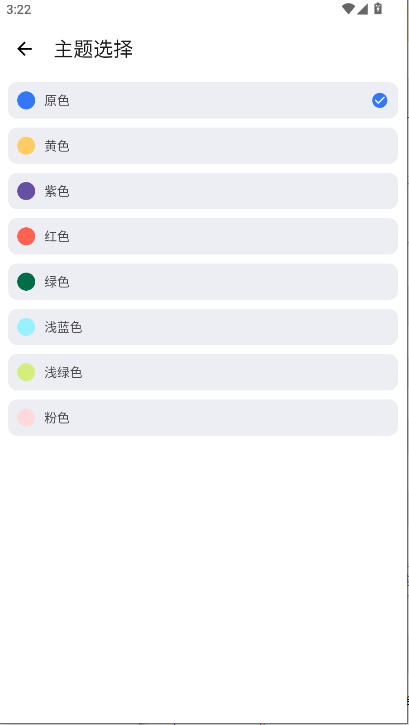Click the blue 原色 color circle
409x725 pixels.
(x=26, y=100)
